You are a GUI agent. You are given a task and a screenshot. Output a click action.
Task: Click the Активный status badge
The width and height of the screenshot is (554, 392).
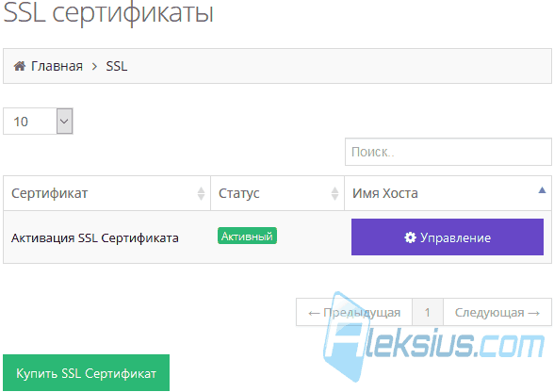pyautogui.click(x=247, y=236)
